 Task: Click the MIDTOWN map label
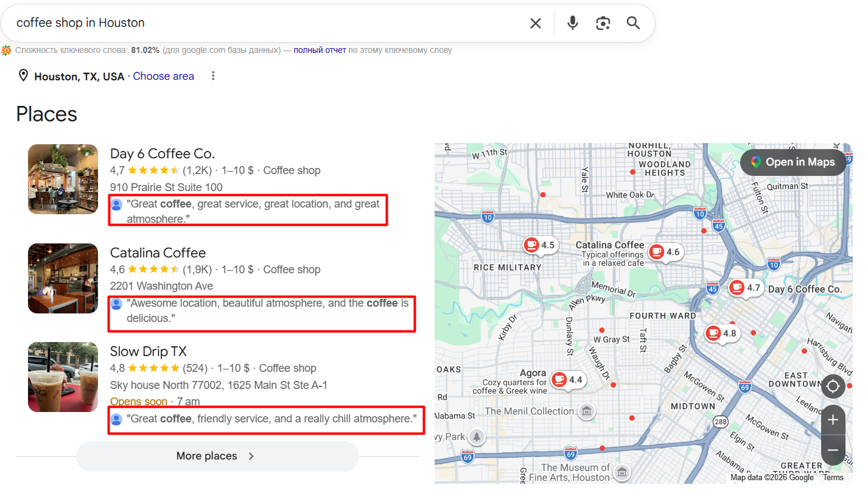693,406
